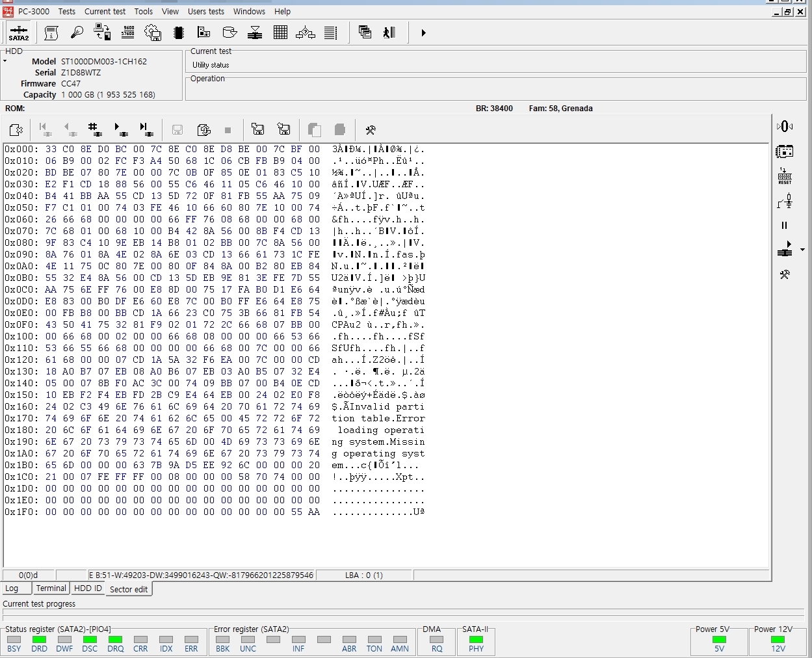
Task: Click the green PHY SATA-II indicator
Action: pos(476,640)
